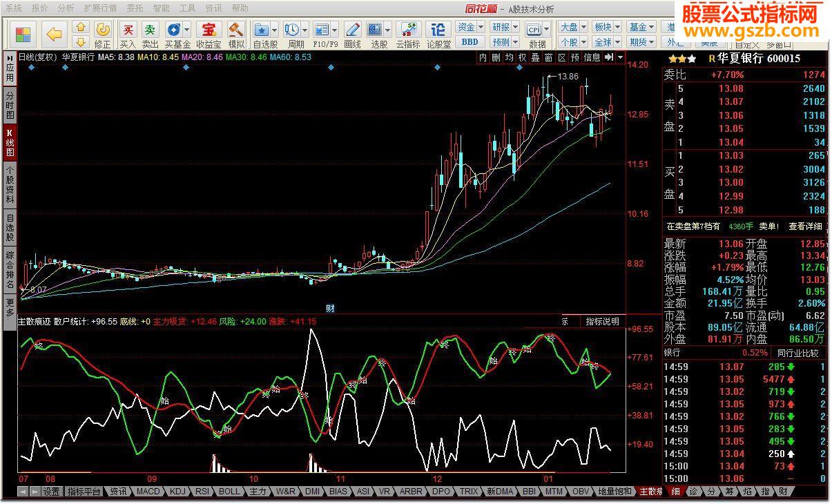Screen dimensions: 832x504
Task: Open the 云指标 cloud indicator icon
Action: (x=407, y=30)
